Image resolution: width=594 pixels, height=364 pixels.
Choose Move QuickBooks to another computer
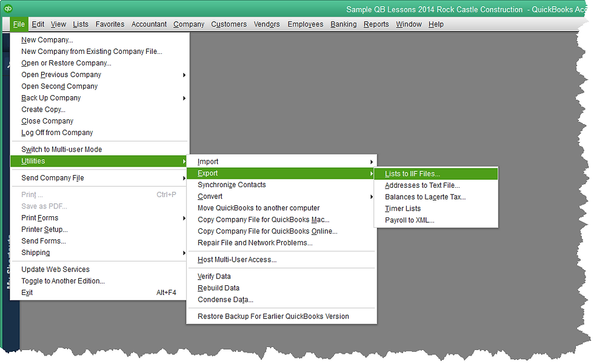[281, 208]
